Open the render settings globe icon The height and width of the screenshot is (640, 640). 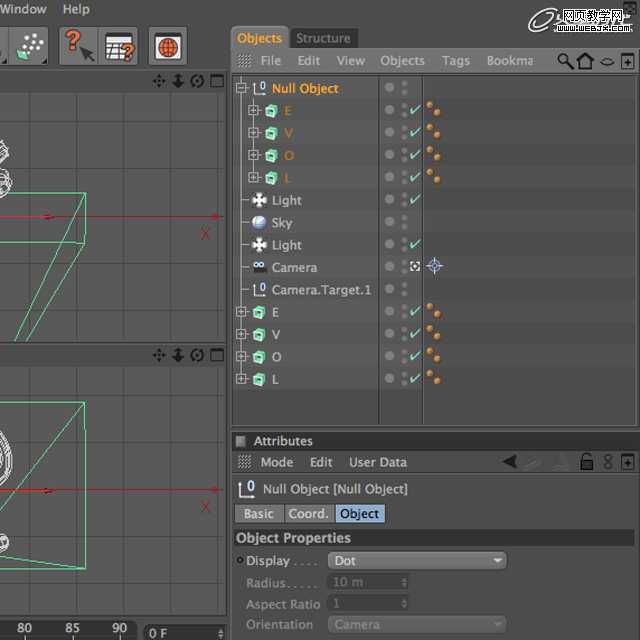point(167,46)
